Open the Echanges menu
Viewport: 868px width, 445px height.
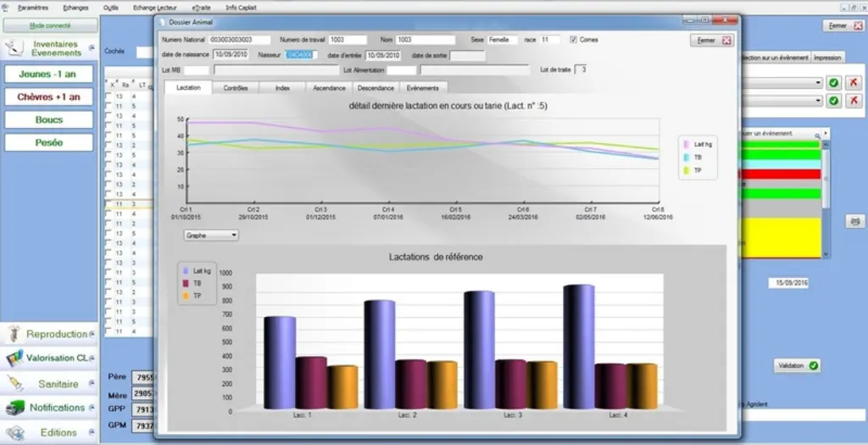[75, 8]
